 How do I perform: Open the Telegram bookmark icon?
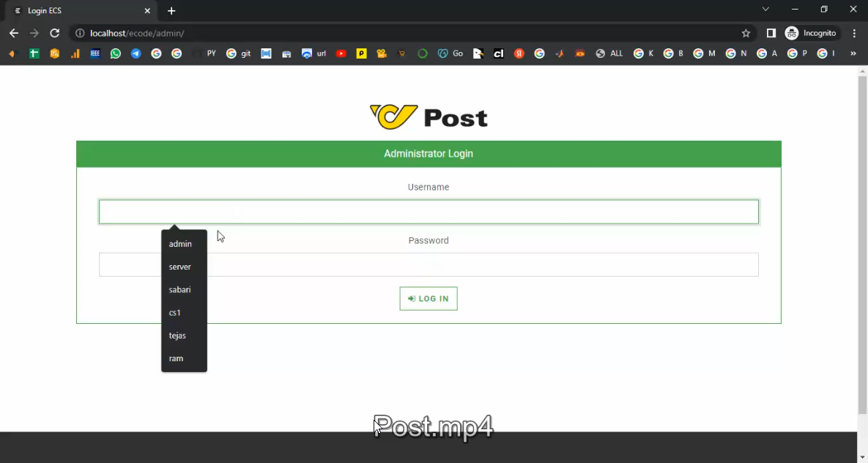tap(136, 53)
